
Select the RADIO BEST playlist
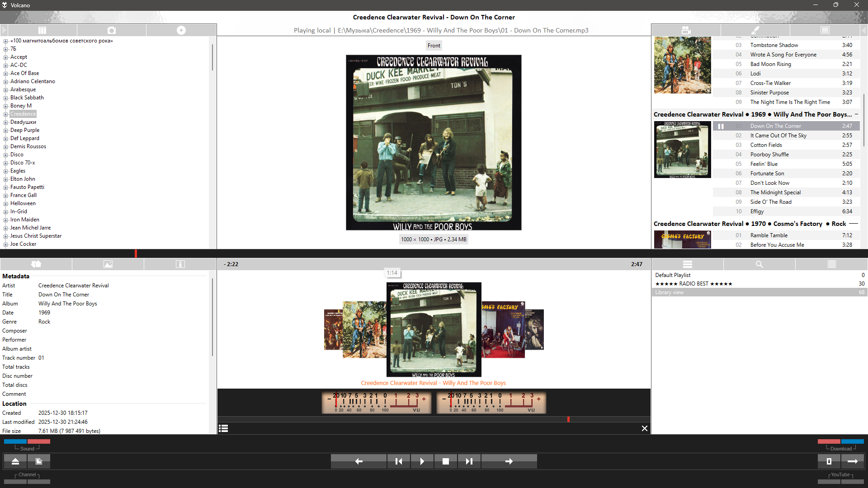(693, 284)
